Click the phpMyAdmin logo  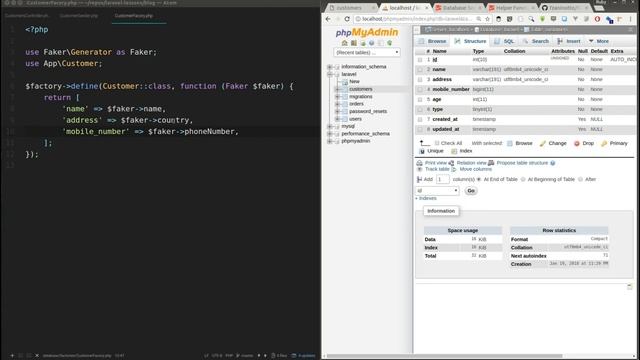pos(367,32)
